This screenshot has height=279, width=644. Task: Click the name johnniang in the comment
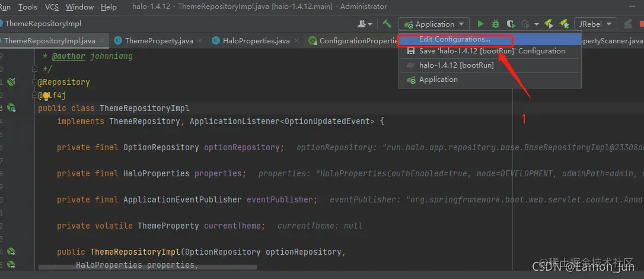click(x=111, y=56)
